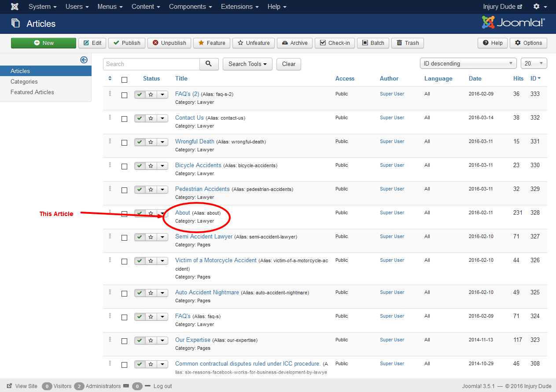Open the Components menu in top bar
The height and width of the screenshot is (392, 556).
190,7
